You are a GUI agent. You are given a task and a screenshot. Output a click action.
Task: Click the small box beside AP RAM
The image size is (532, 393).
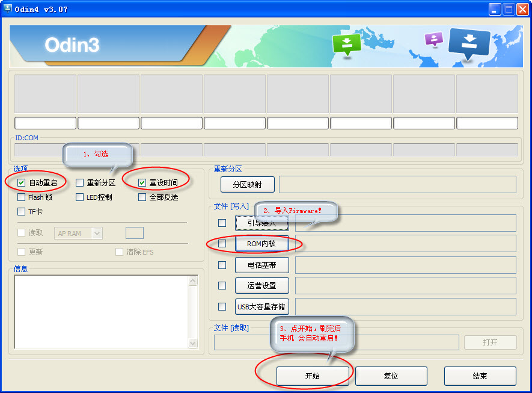tap(135, 233)
